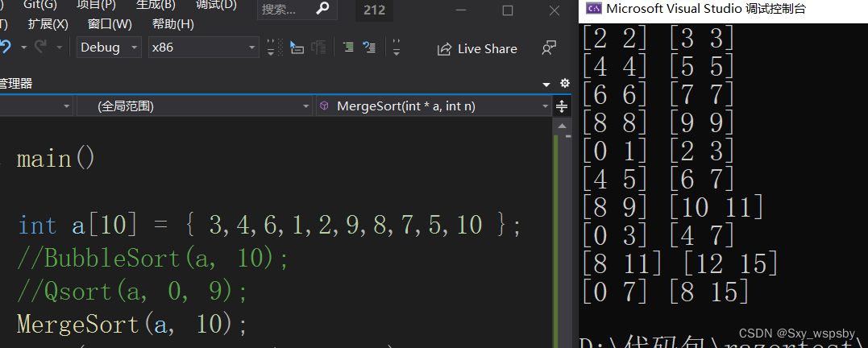This screenshot has width=868, height=348.
Task: Click the MergeSort(a, 10); call line
Action: [x=132, y=324]
